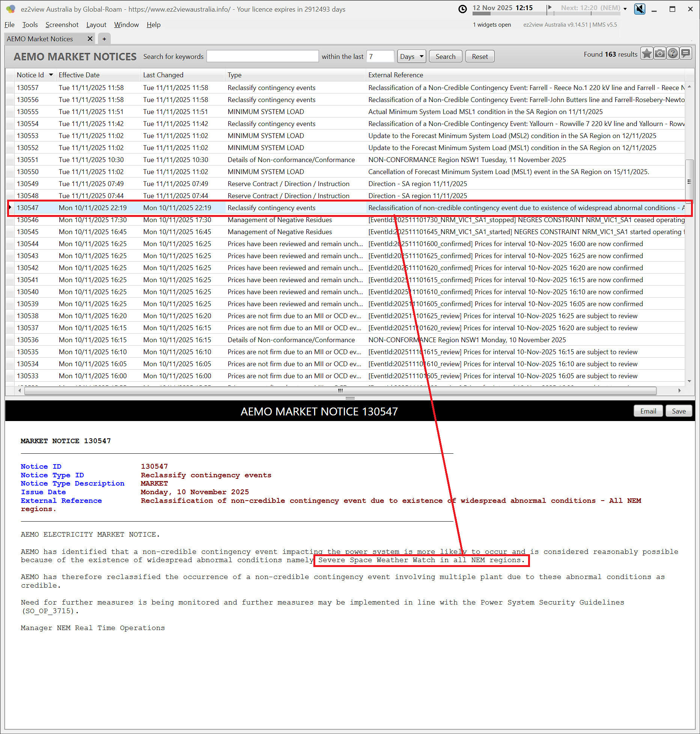The width and height of the screenshot is (700, 734).
Task: Add a new tab with plus button
Action: pyautogui.click(x=104, y=39)
